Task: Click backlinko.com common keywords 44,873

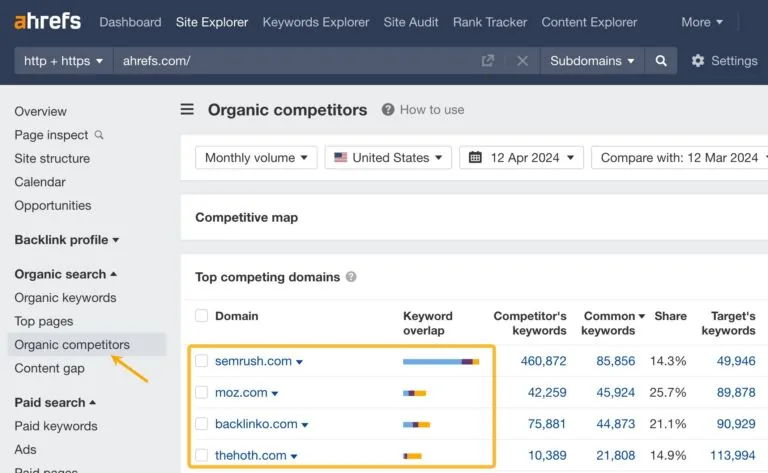Action: 615,424
